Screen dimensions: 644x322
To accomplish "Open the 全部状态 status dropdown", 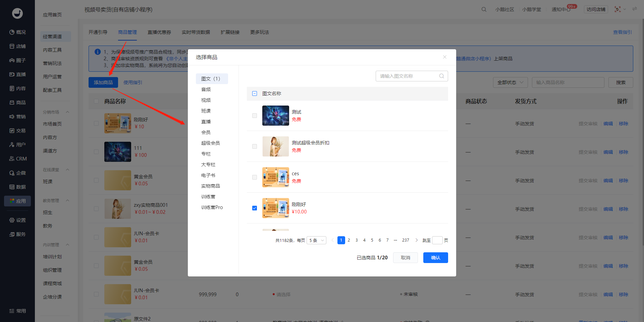I will [510, 82].
